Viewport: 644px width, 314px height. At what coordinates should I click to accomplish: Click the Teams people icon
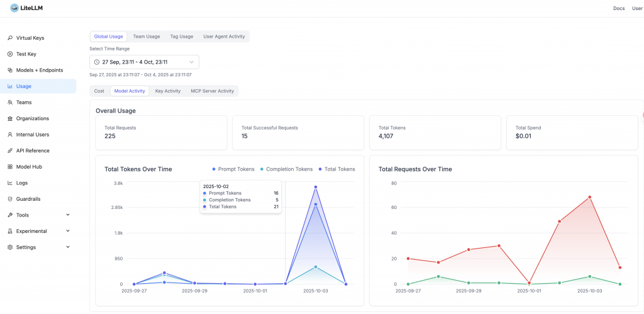(10, 102)
